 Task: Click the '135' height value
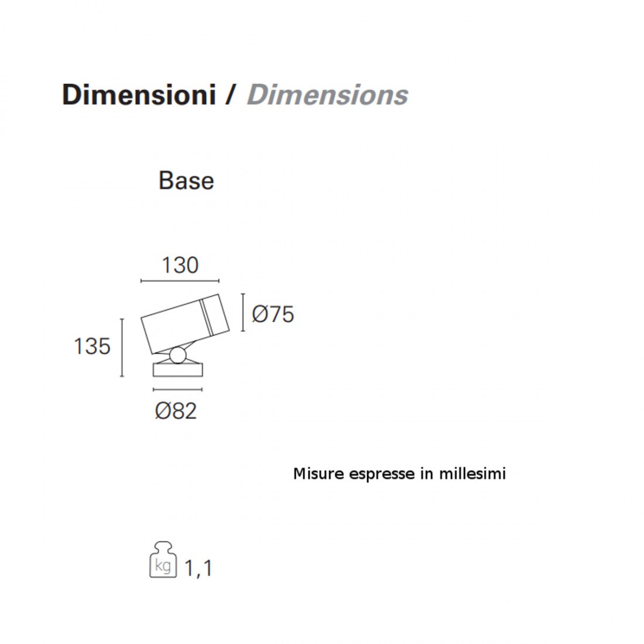pos(92,347)
